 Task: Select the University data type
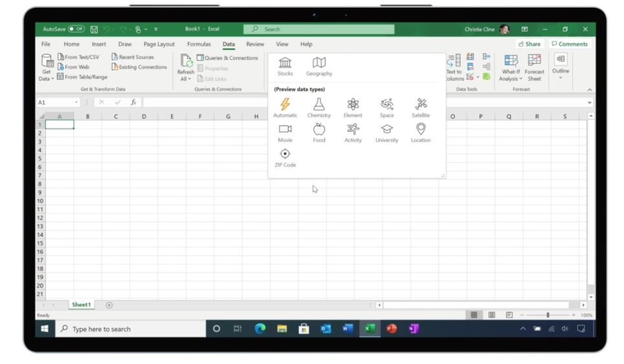click(x=386, y=132)
